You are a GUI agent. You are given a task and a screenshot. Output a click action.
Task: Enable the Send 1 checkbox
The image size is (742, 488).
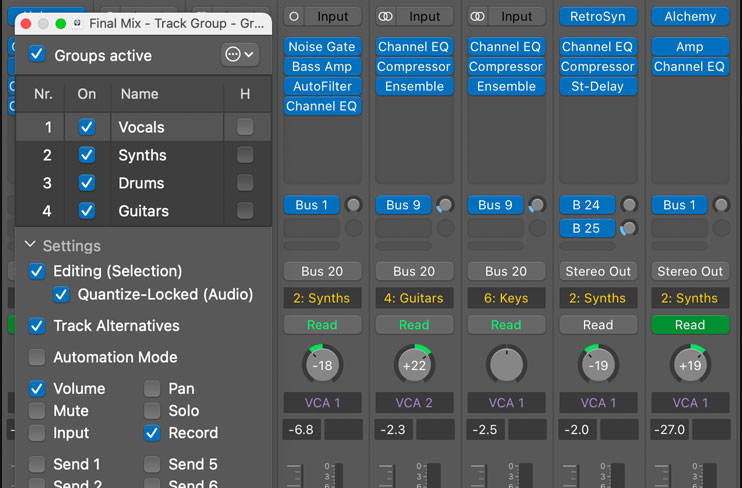tap(37, 464)
